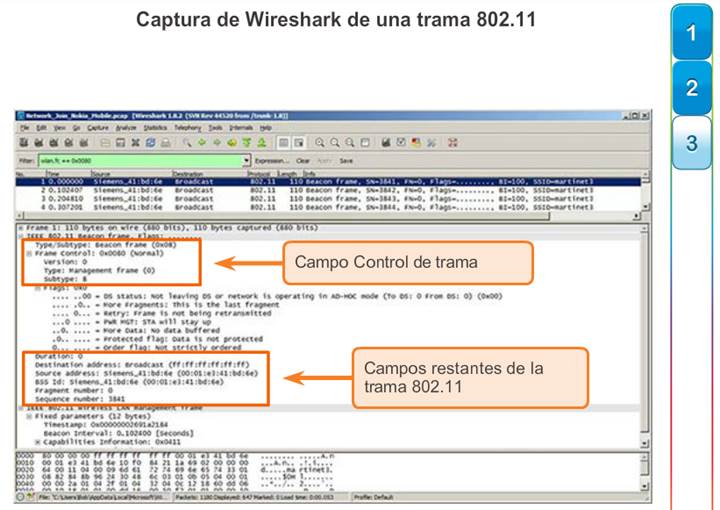Collapse the wireless LAN management frame node

coord(21,408)
